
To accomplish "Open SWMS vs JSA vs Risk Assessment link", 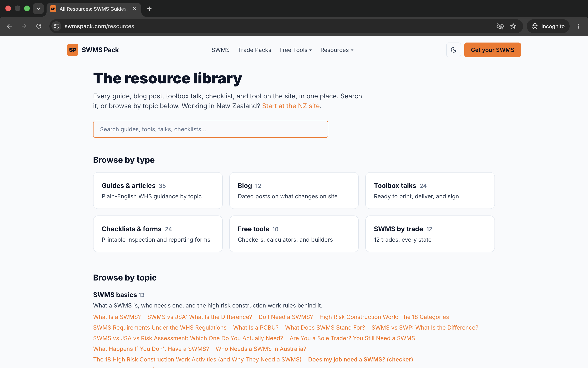I will click(x=188, y=338).
